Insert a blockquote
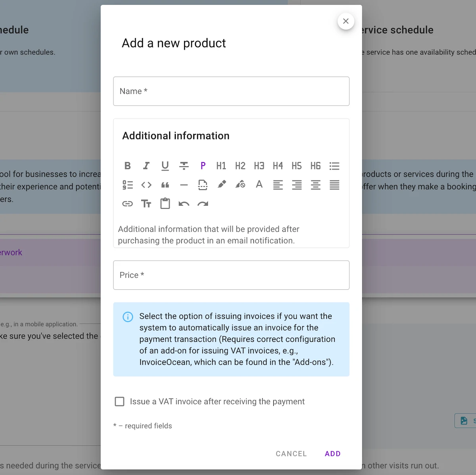Image resolution: width=476 pixels, height=475 pixels. pyautogui.click(x=165, y=185)
